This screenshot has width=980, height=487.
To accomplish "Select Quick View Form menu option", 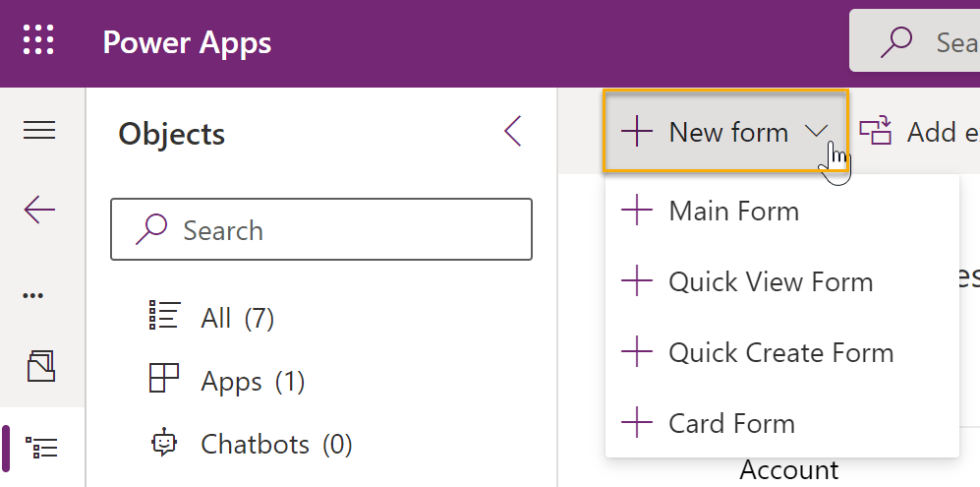I will pyautogui.click(x=770, y=282).
